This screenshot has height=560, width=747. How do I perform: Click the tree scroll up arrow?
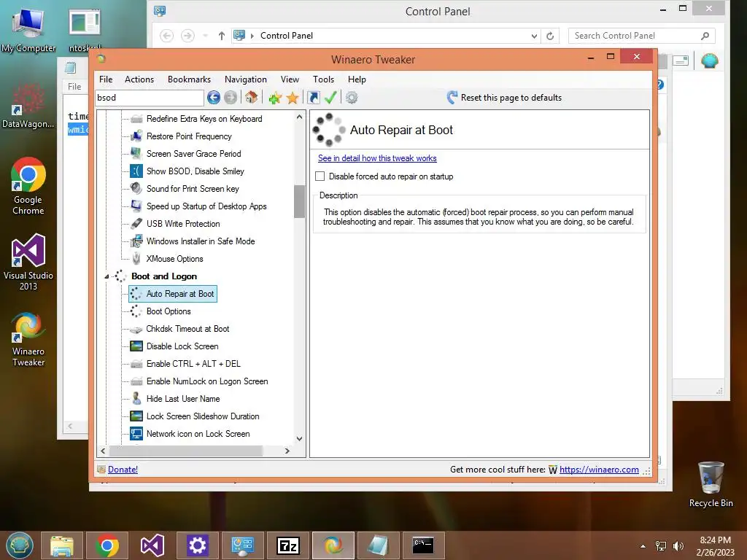click(299, 117)
